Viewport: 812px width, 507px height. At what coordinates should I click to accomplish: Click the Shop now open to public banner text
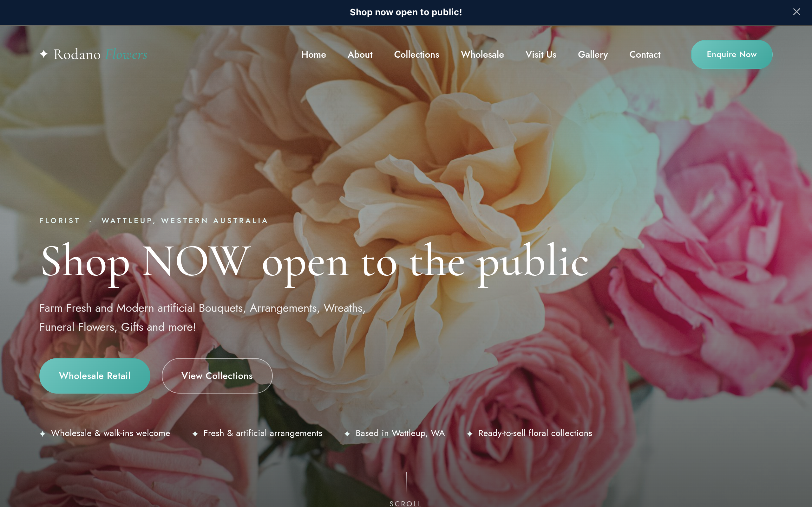click(406, 12)
